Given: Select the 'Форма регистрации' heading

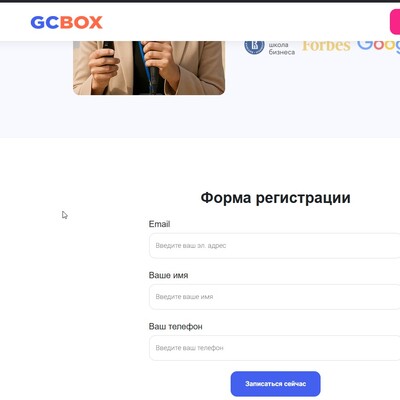Looking at the screenshot, I should click(x=275, y=198).
